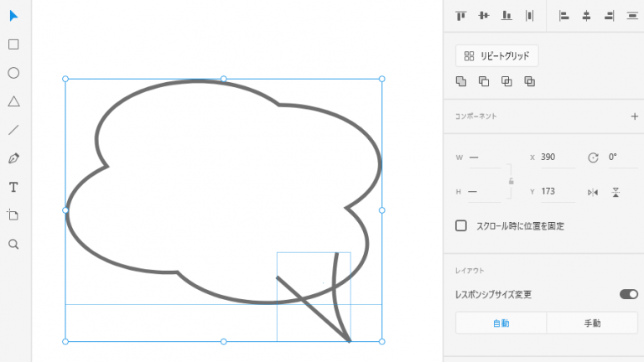This screenshot has width=644, height=362.
Task: Click the align top edges icon
Action: 460,15
